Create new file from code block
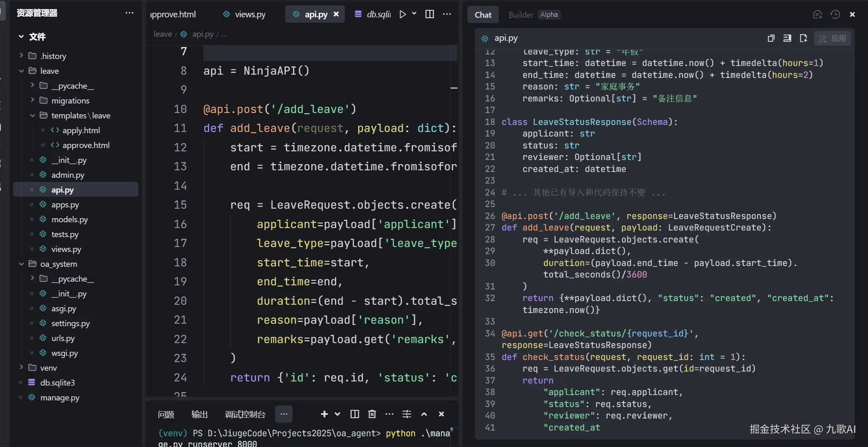868x447 pixels. (803, 38)
